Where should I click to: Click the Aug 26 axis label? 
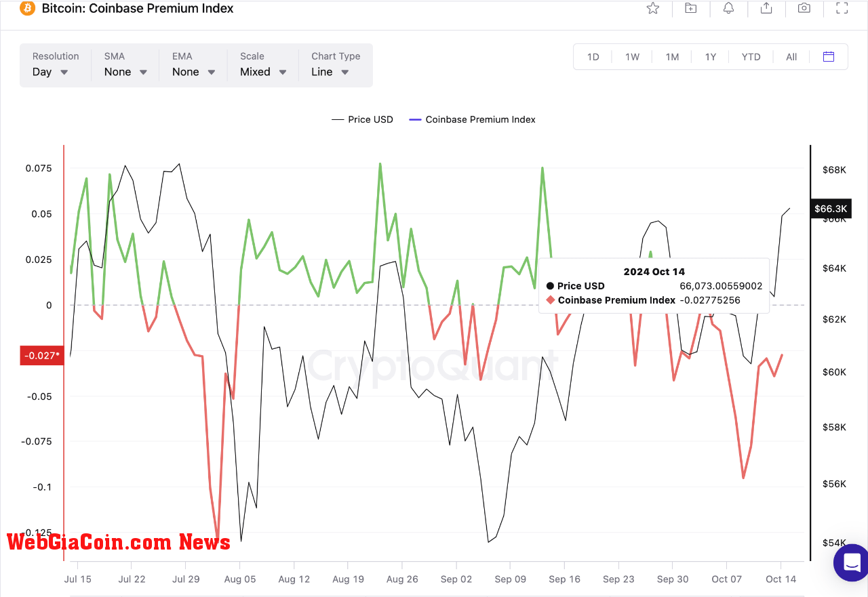pyautogui.click(x=402, y=579)
